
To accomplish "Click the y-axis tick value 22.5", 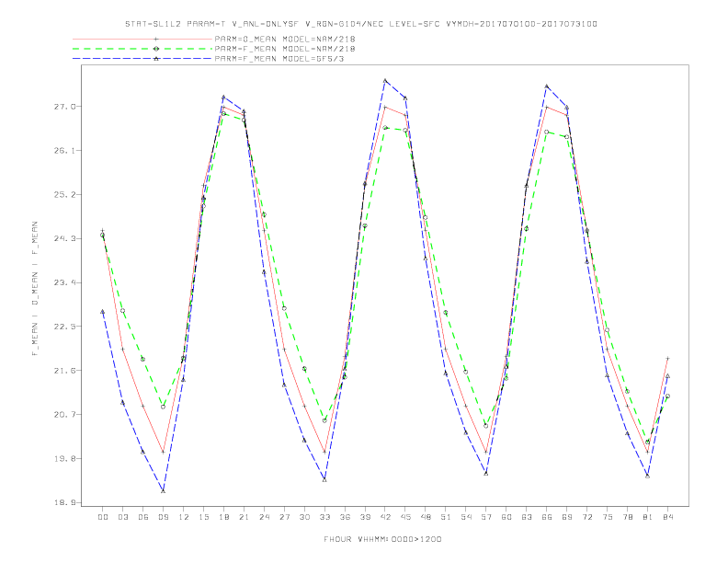I will pyautogui.click(x=64, y=327).
